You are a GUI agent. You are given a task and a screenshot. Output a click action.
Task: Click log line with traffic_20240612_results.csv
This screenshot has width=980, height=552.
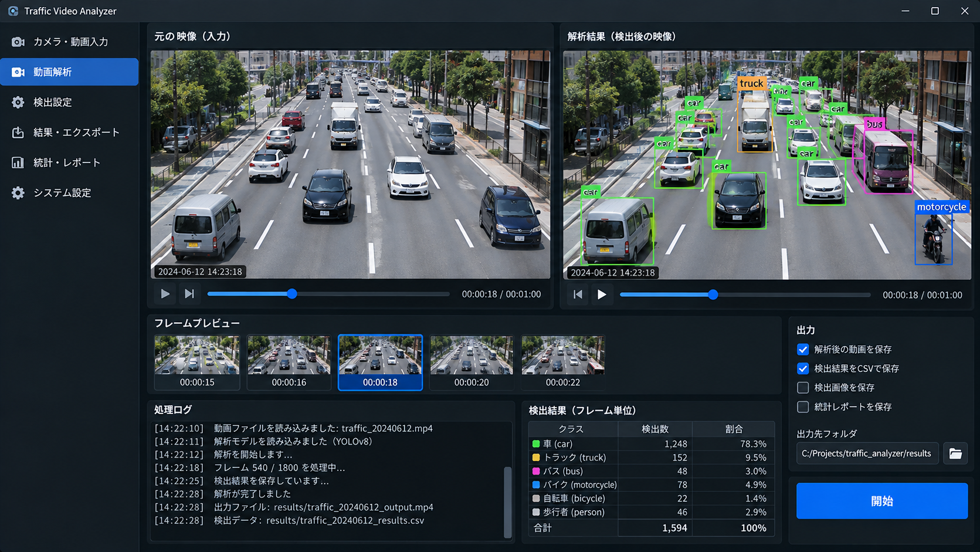[289, 520]
